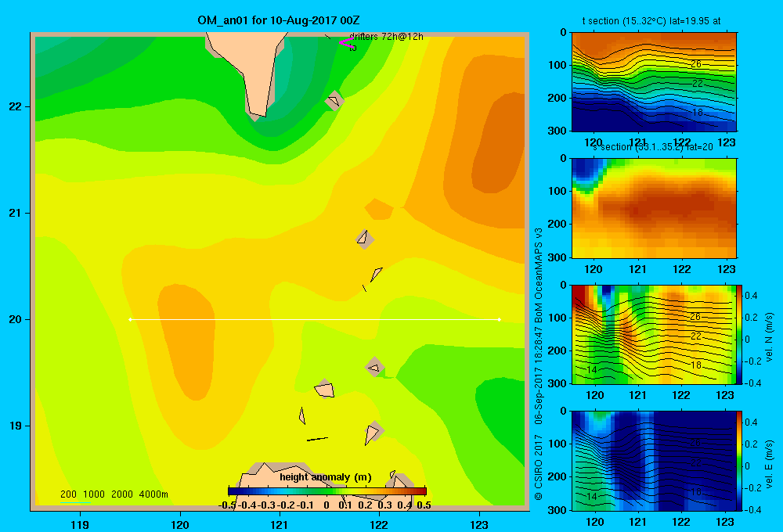
Task: Click longitude label 121 on the map axis
Action: 280,524
